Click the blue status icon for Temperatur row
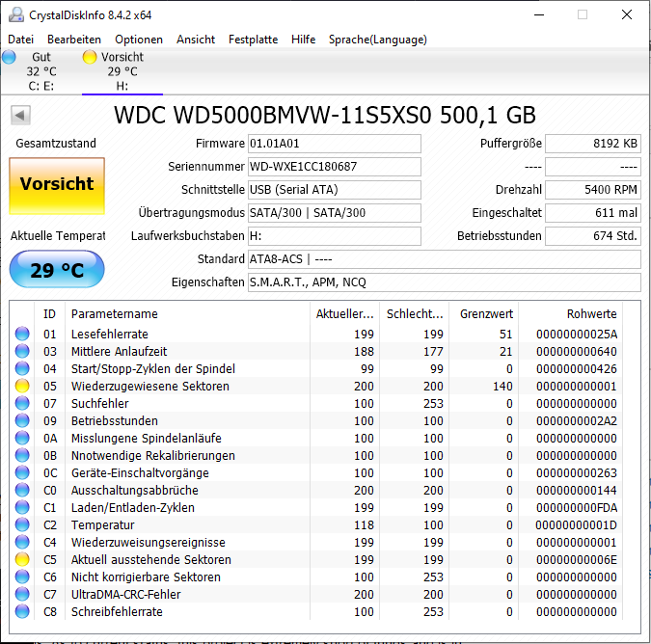Screen dimensions: 651x644 pos(22,525)
